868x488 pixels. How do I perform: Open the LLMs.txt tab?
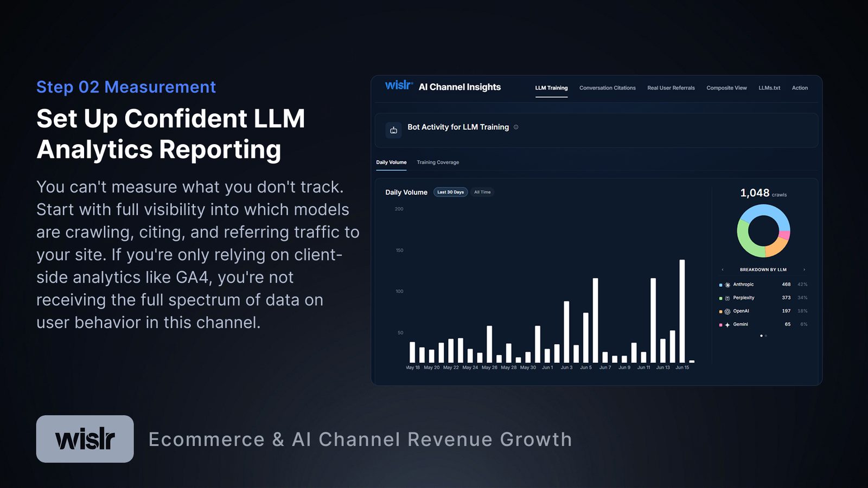[x=769, y=88]
